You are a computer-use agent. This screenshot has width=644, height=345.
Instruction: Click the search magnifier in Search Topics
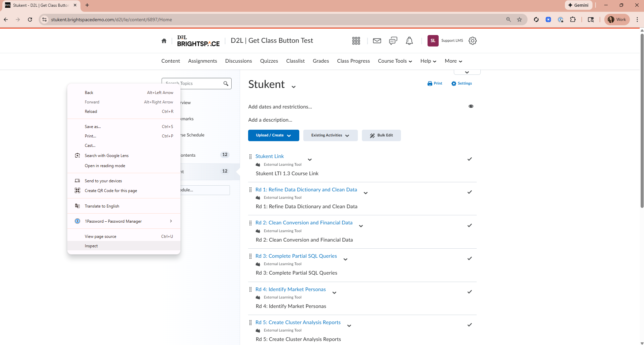[x=226, y=84]
